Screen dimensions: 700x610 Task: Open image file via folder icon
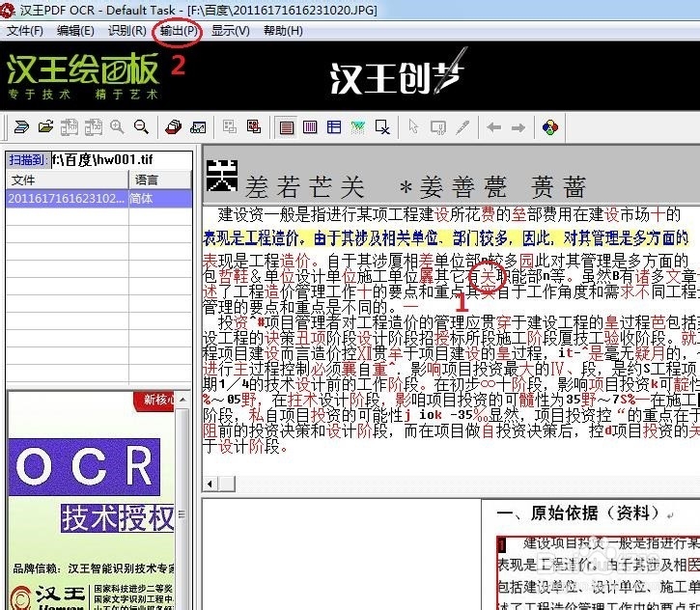pyautogui.click(x=45, y=127)
